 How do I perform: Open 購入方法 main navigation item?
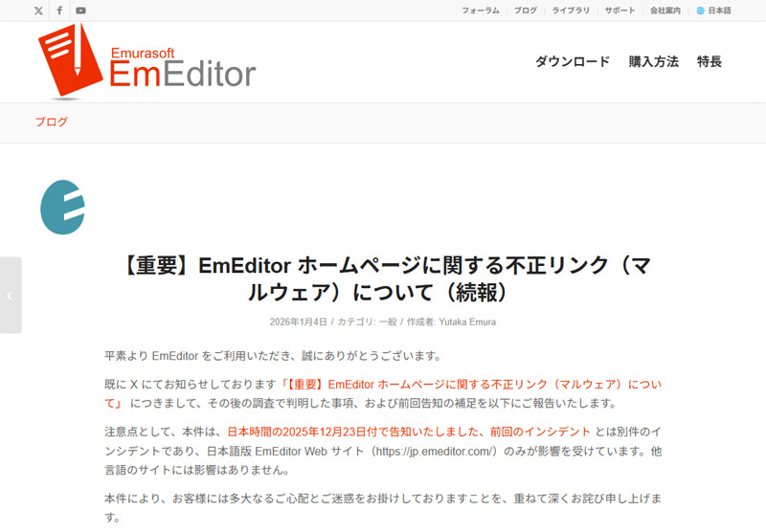click(x=654, y=61)
